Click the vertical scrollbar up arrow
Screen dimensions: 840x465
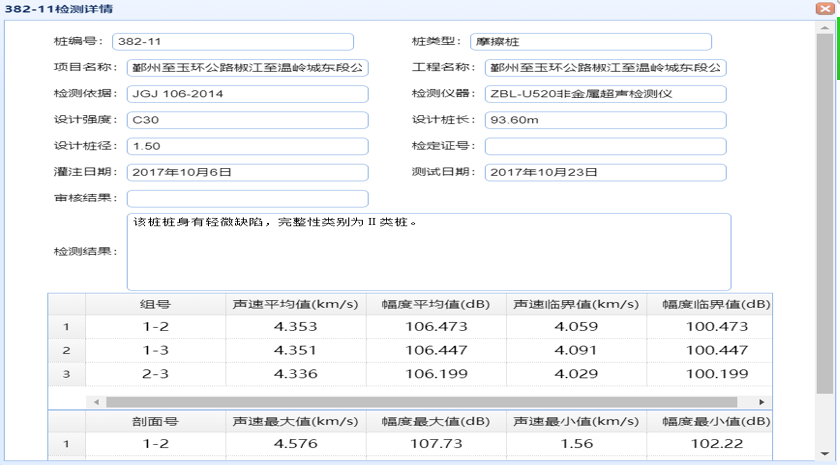[825, 28]
